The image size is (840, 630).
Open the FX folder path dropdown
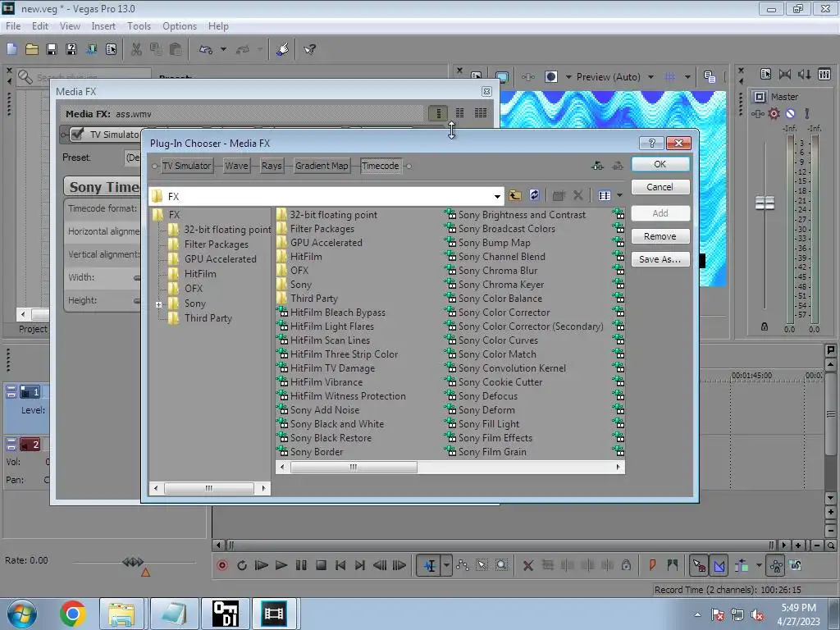tap(497, 197)
